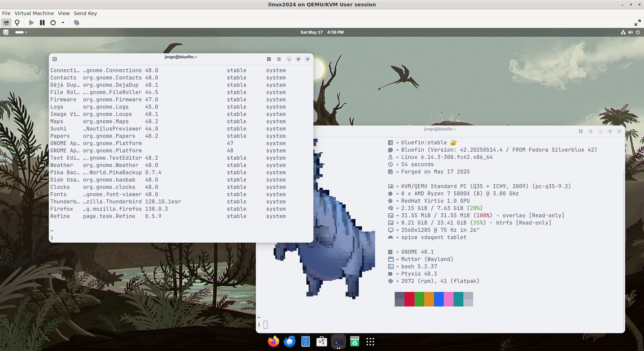Viewport: 644px width, 351px height.
Task: Expand the shutdown options dropdown arrow
Action: pyautogui.click(x=63, y=23)
